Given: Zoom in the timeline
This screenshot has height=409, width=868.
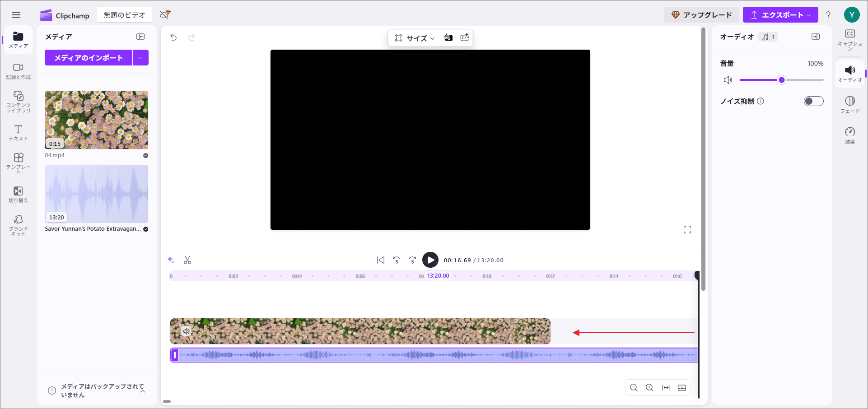Looking at the screenshot, I should coord(649,388).
